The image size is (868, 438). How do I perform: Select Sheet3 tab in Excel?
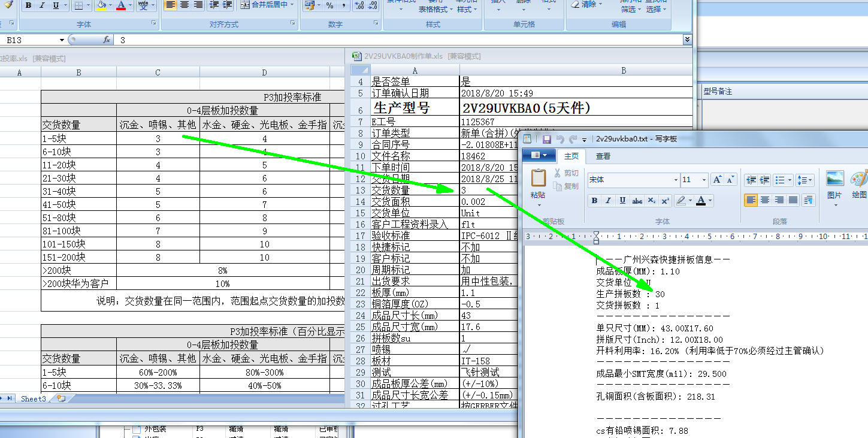pos(34,398)
